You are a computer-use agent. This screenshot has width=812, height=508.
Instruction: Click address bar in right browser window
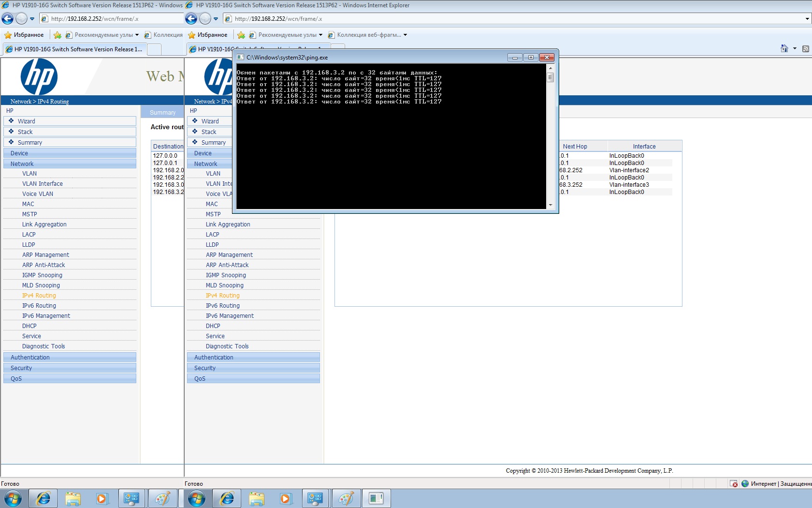pos(517,19)
